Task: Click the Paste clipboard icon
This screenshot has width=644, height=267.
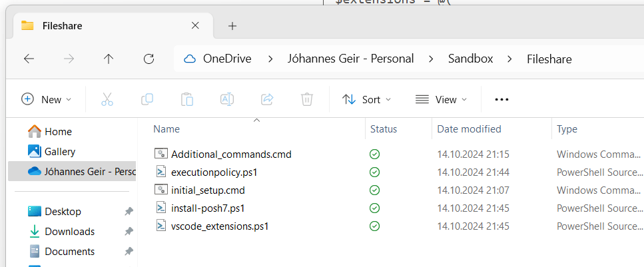Action: coord(187,99)
